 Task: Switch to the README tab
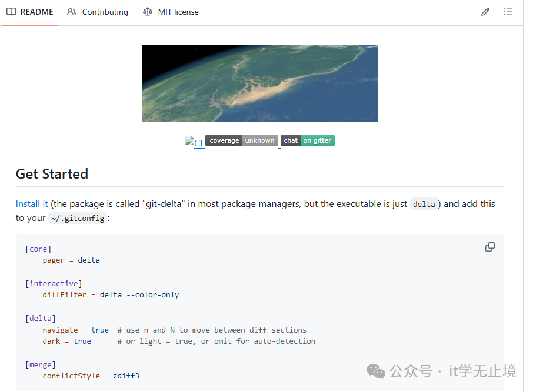[x=36, y=12]
